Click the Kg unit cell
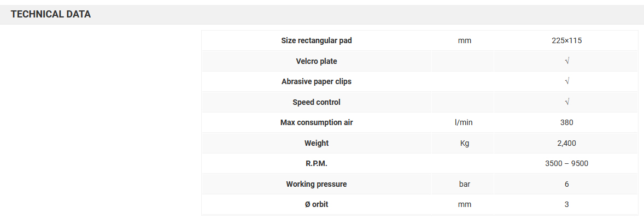 (x=464, y=143)
